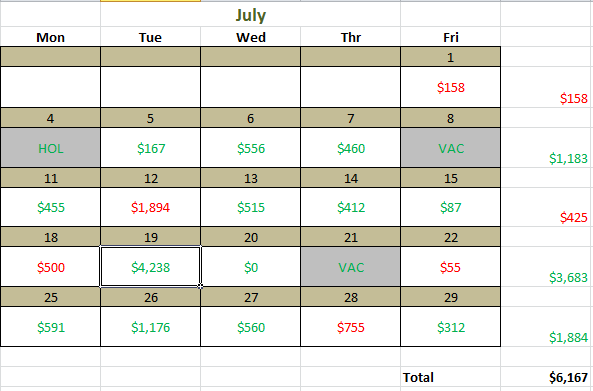Click the Total label cell
Screen dimensions: 593x391
[x=450, y=377]
